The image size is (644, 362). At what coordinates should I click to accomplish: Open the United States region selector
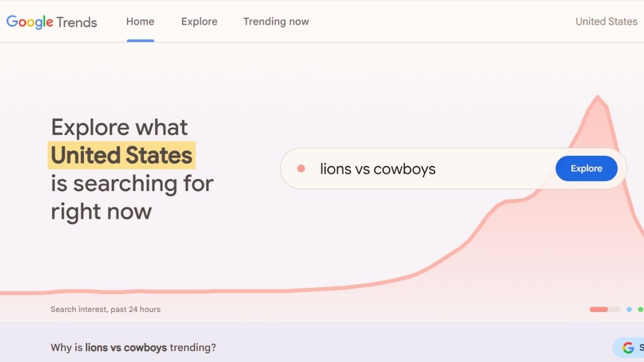[x=606, y=21]
